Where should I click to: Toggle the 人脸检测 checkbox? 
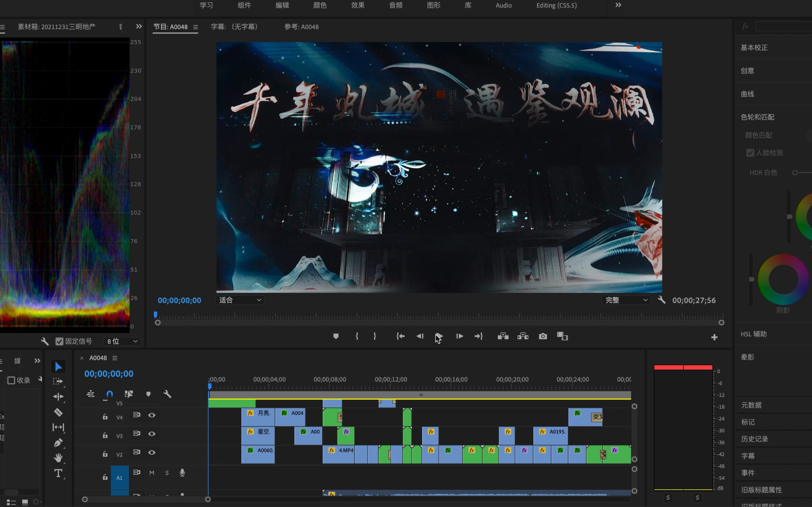click(x=750, y=153)
